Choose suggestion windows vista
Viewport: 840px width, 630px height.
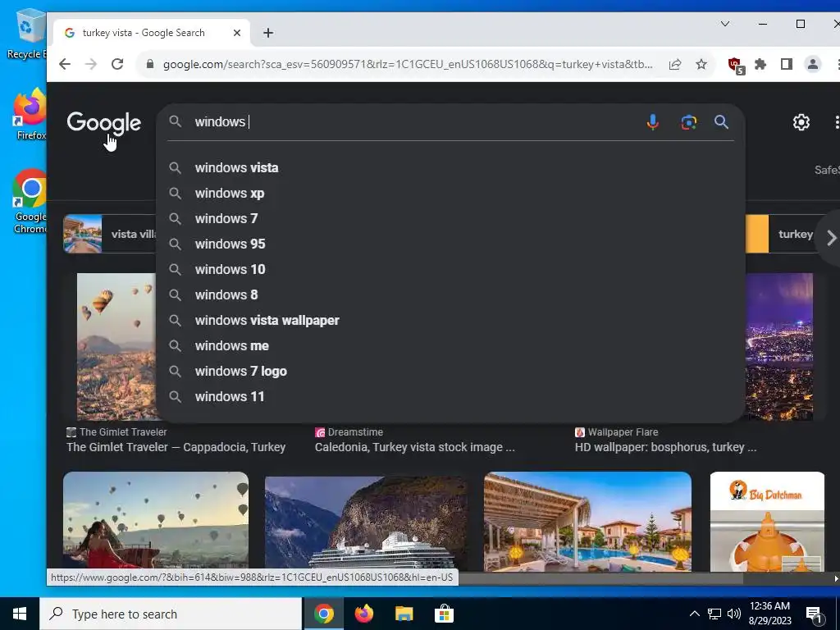click(x=451, y=167)
